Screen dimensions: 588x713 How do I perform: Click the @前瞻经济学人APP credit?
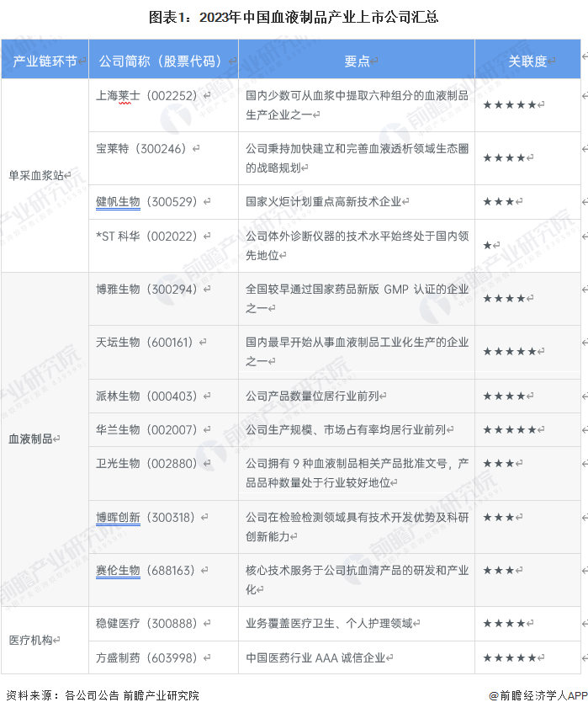pyautogui.click(x=538, y=695)
